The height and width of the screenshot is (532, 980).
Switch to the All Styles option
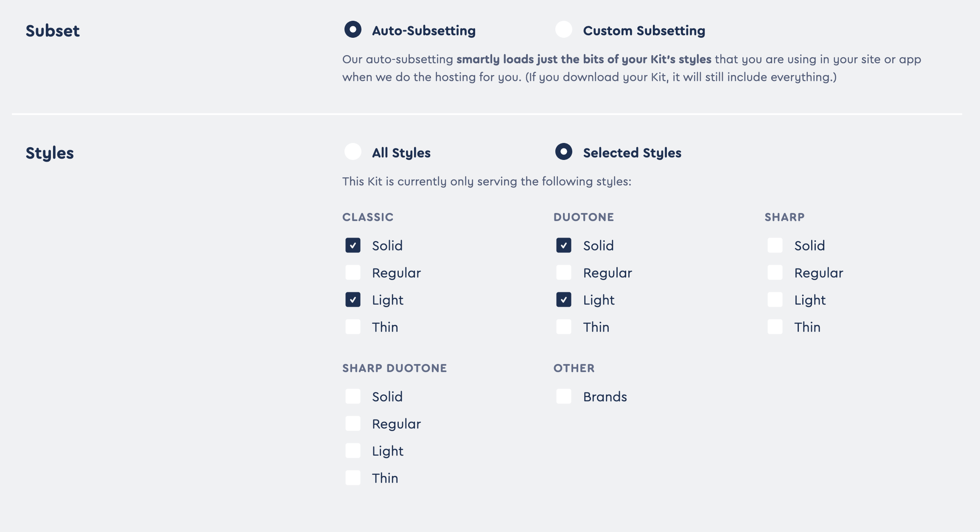353,152
